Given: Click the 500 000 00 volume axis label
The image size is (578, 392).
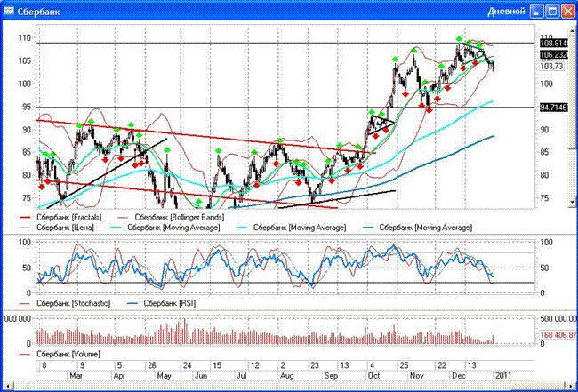Looking at the screenshot, I should [558, 319].
